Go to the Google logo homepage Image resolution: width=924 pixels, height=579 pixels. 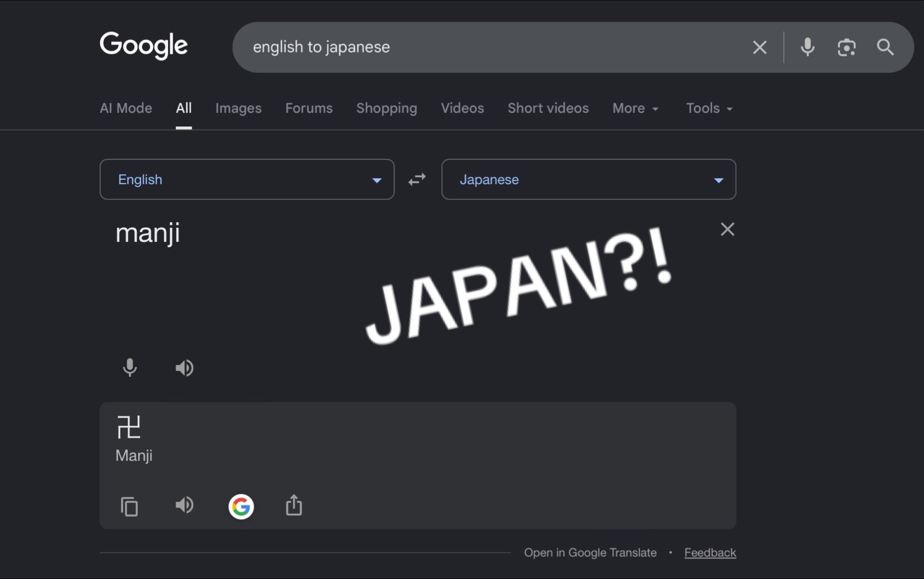[x=144, y=45]
